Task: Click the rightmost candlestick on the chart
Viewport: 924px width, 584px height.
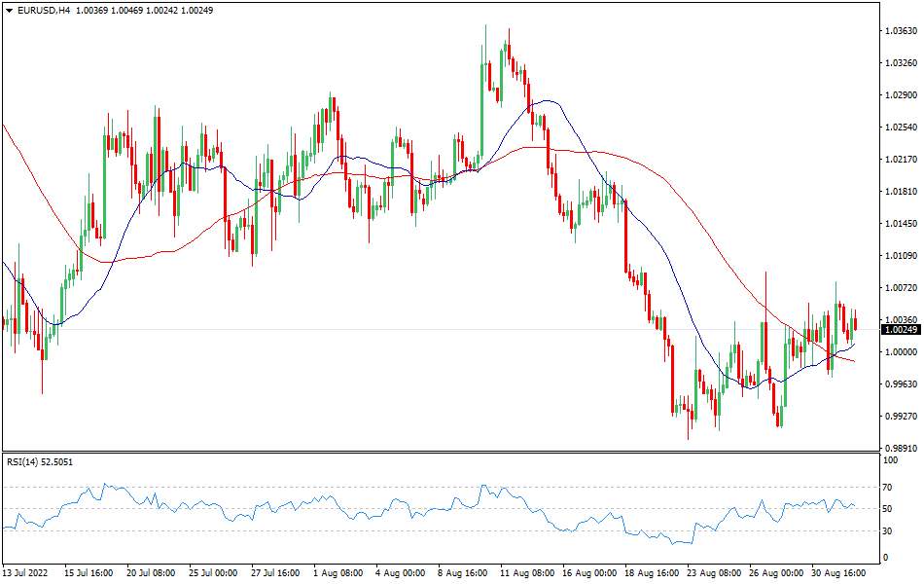Action: pos(855,323)
